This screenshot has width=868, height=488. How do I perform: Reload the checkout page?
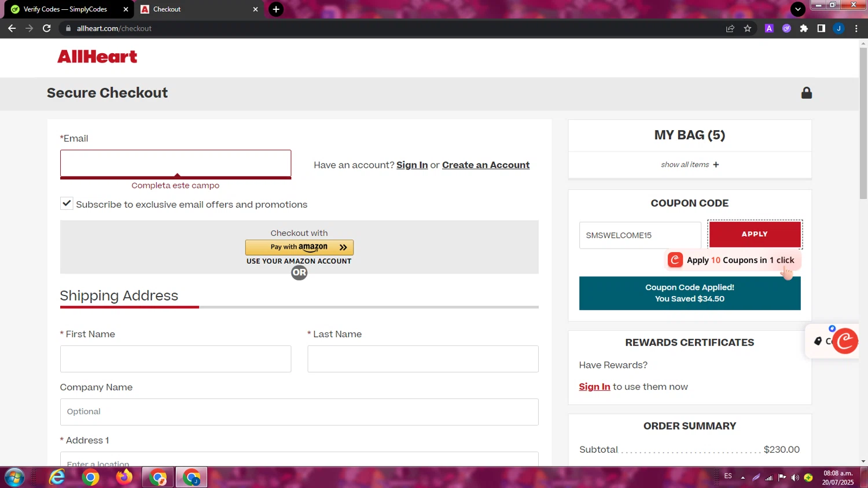click(x=47, y=28)
